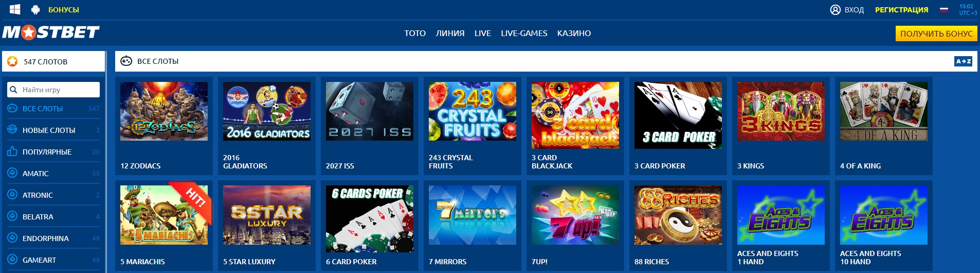Click the Windows app download icon
The height and width of the screenshot is (273, 980).
click(15, 9)
